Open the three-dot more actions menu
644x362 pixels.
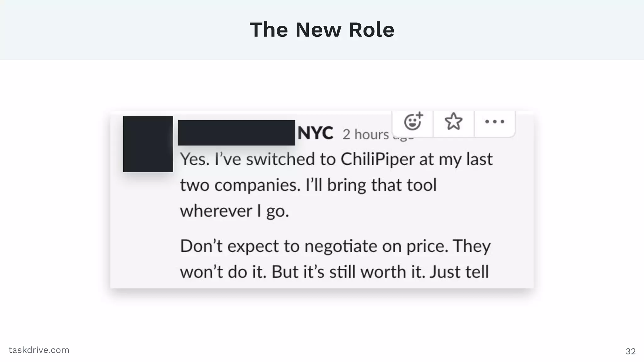click(x=494, y=122)
